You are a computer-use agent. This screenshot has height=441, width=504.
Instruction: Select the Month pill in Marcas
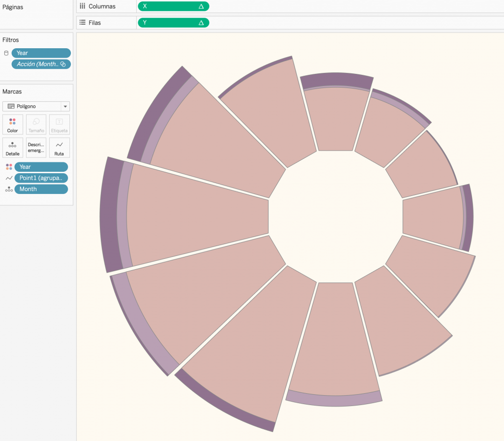click(x=41, y=189)
